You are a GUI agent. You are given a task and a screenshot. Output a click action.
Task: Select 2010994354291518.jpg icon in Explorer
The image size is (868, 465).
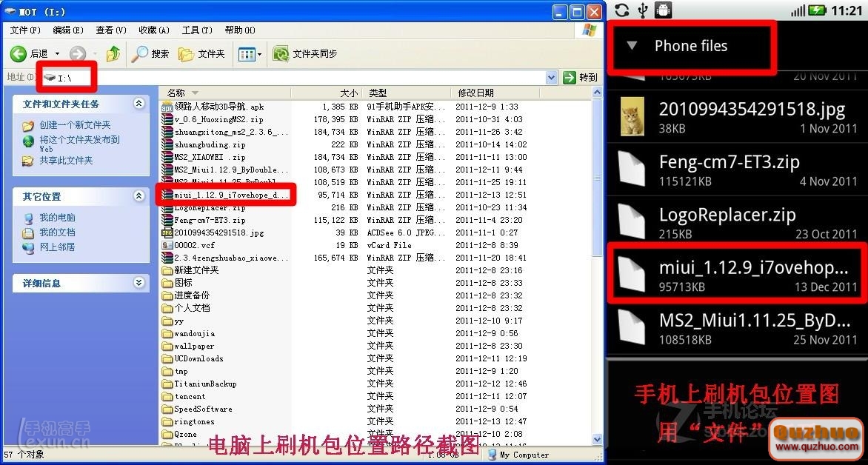pos(167,233)
